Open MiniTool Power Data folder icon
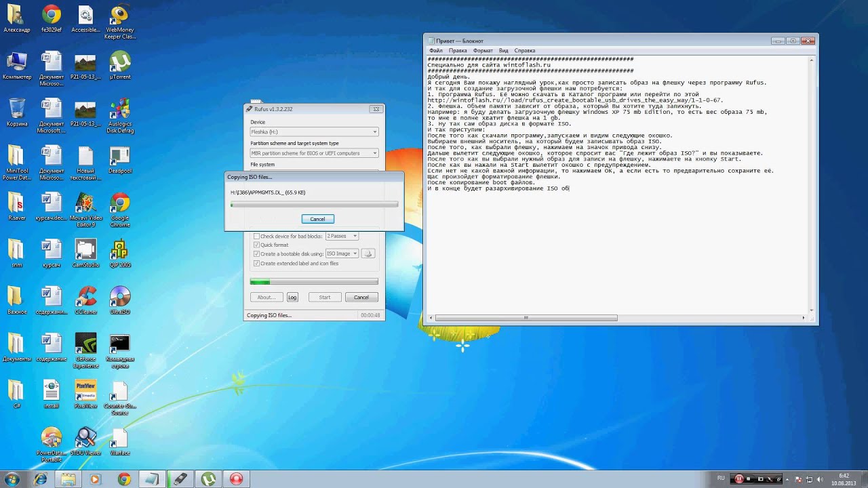The image size is (868, 488). (16, 163)
